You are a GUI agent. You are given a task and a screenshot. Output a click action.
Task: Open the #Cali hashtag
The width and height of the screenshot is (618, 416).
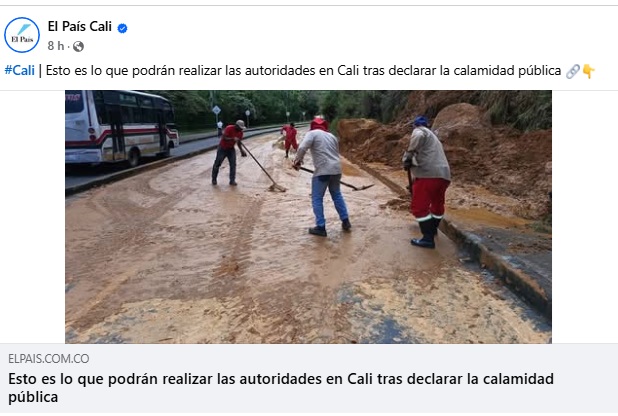(x=20, y=71)
